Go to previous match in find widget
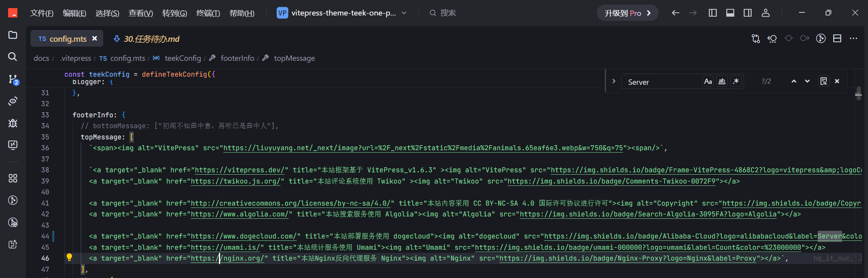Image resolution: width=868 pixels, height=278 pixels. pos(794,81)
